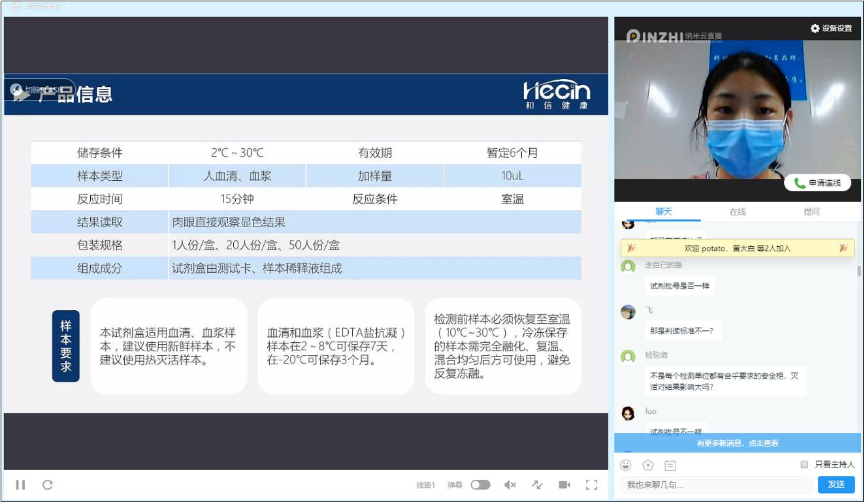Viewport: 865px width, 504px height.
Task: Click the chat panel scrollbar
Action: [x=858, y=271]
